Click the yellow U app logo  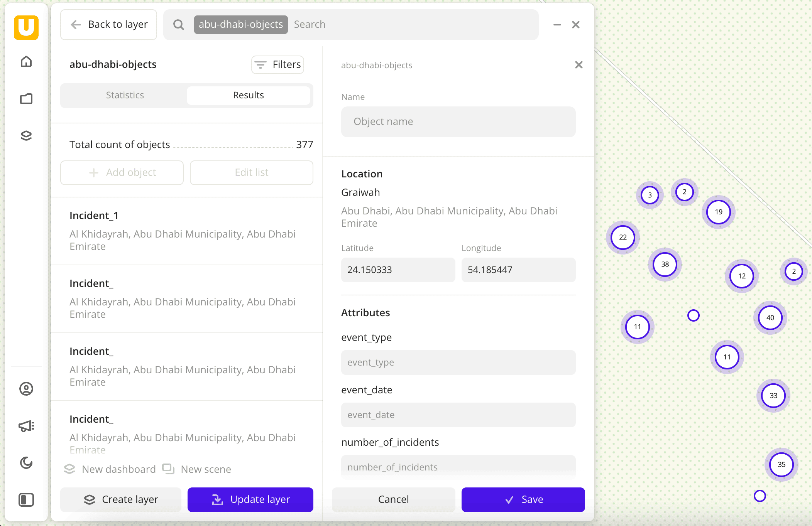[x=25, y=27]
